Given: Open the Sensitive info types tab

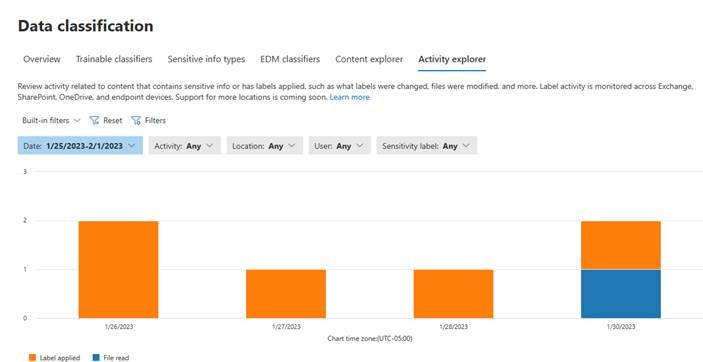Looking at the screenshot, I should point(206,59).
